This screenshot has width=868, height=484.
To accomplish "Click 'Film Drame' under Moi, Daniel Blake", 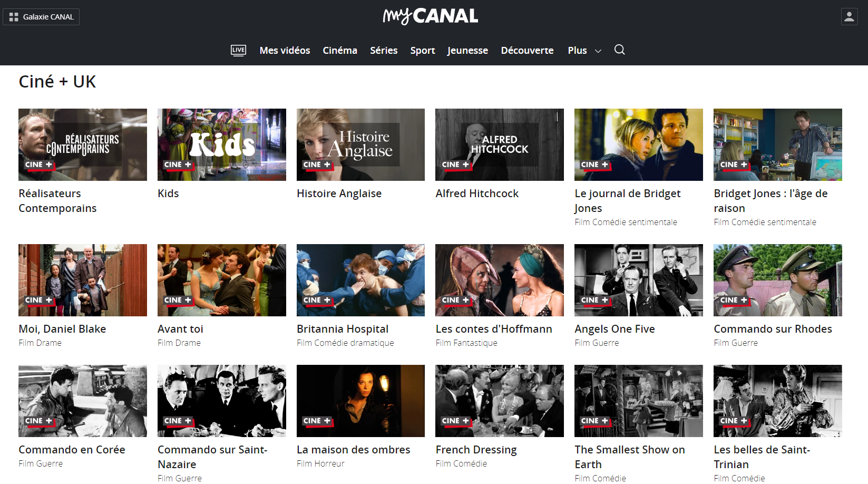I will 40,343.
